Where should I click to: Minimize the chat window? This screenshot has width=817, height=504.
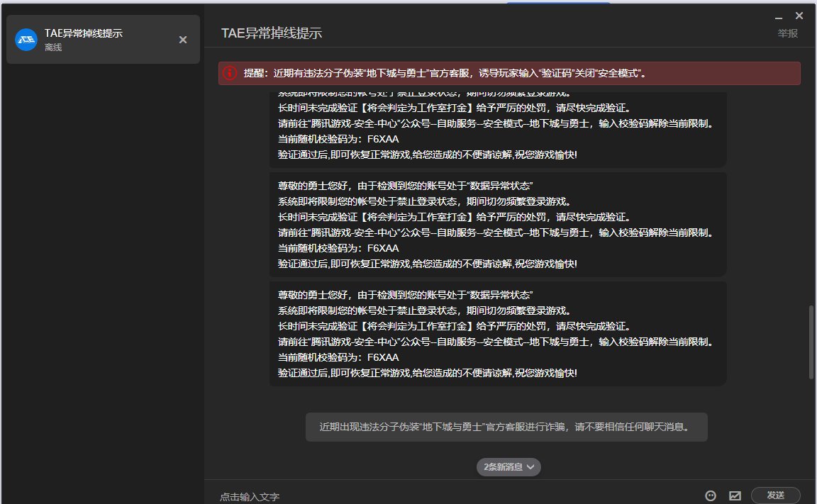pos(779,17)
